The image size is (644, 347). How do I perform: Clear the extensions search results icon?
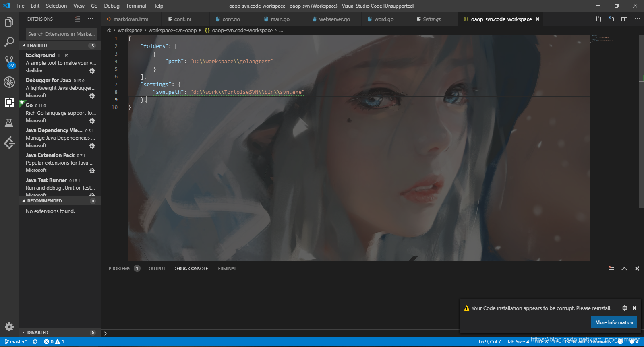click(77, 19)
